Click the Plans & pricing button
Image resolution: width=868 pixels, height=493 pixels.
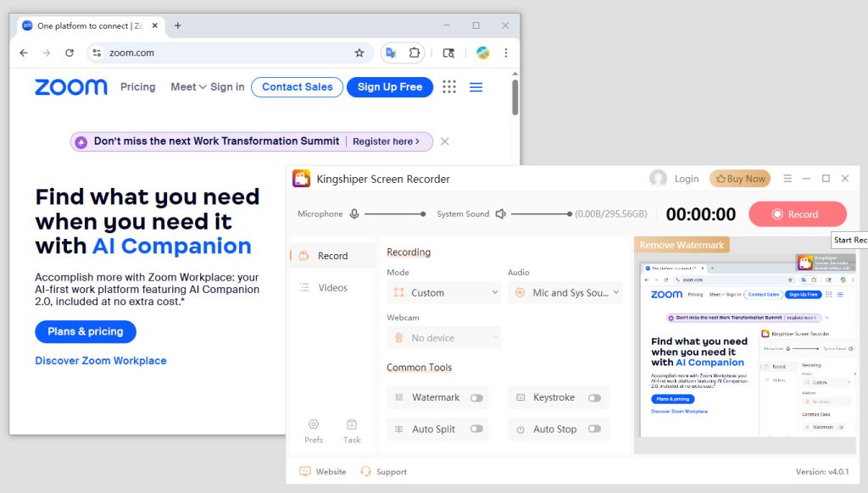tap(86, 331)
